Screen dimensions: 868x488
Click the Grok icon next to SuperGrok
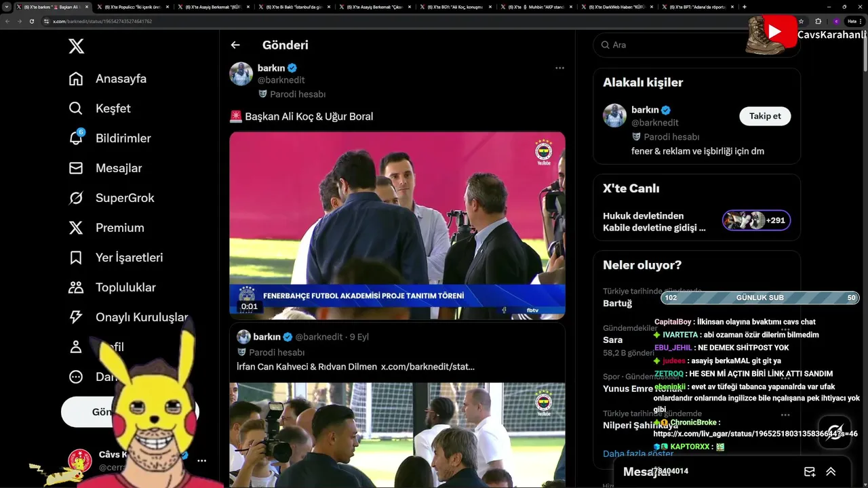76,198
